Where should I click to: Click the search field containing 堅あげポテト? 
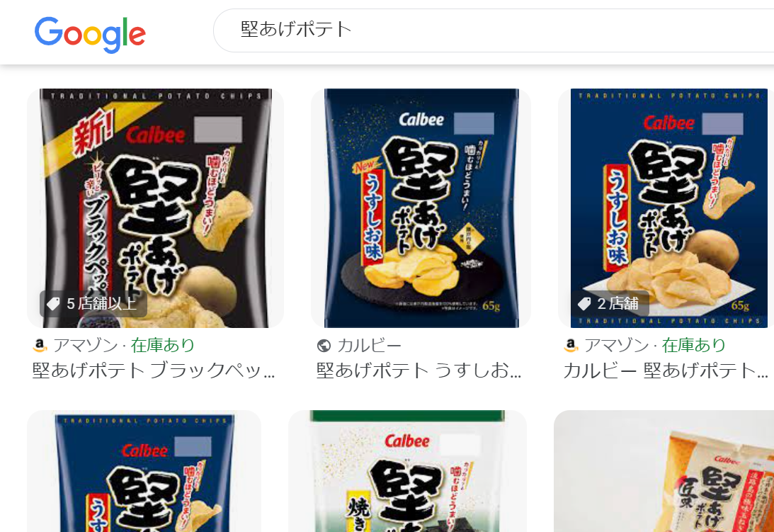(x=494, y=30)
